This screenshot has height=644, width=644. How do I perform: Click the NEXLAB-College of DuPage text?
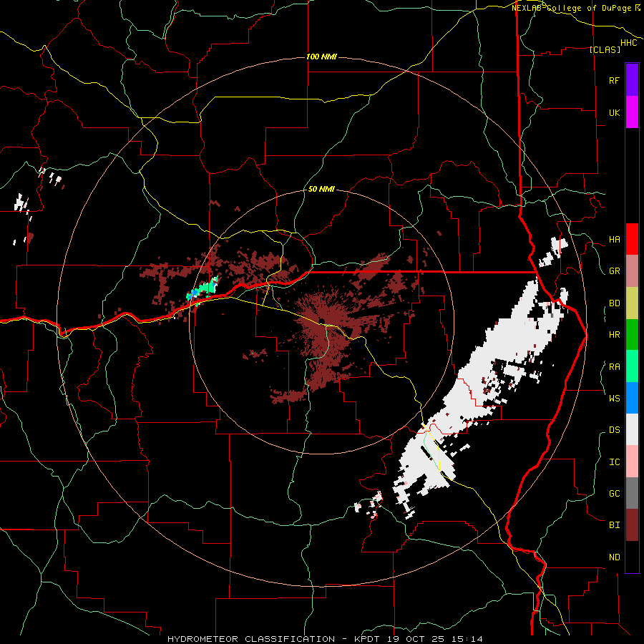point(572,8)
